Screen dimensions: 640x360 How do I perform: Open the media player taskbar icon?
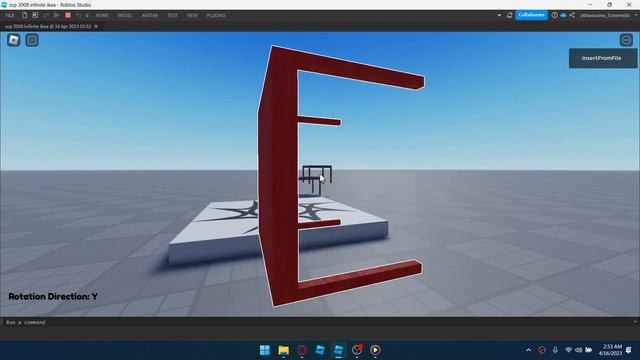(x=376, y=350)
